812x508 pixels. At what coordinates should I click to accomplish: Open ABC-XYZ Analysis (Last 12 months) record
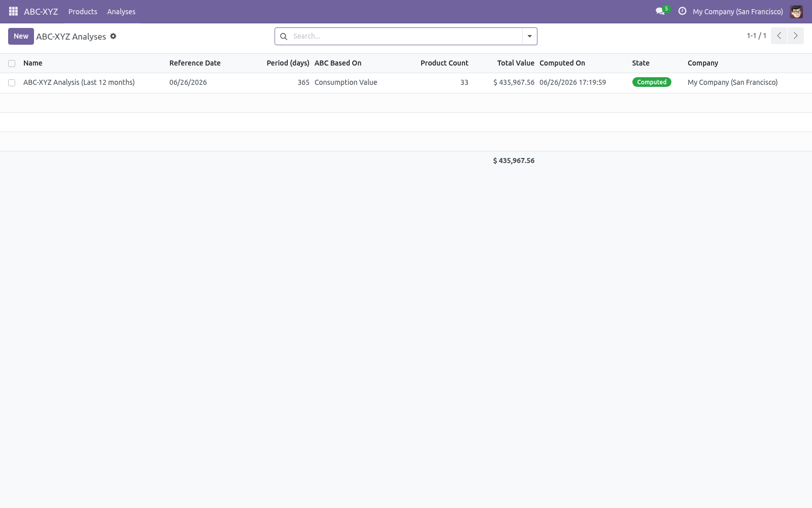79,82
